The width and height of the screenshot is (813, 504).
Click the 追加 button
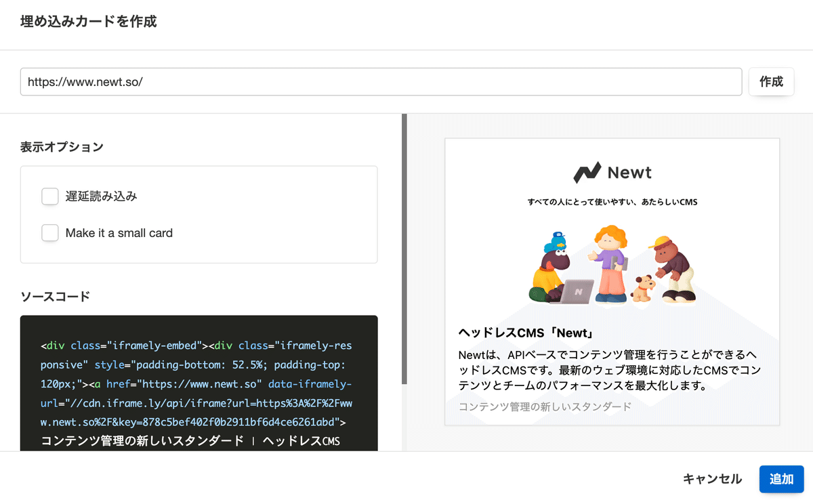[781, 479]
